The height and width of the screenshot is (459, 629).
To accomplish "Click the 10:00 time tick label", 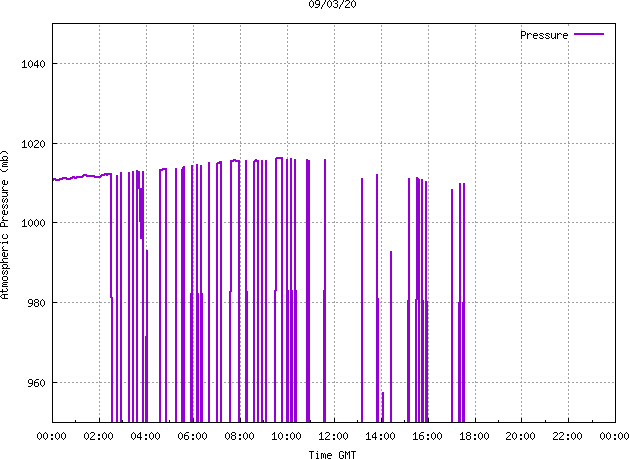I will 287,436.
